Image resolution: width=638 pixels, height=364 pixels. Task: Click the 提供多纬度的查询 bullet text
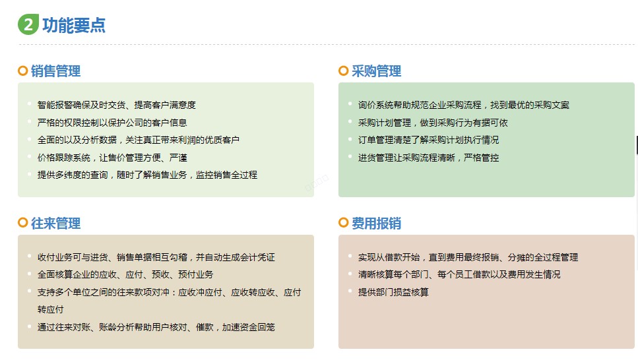147,175
